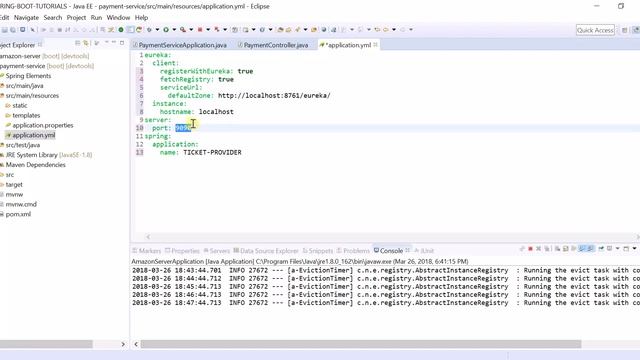
Task: Click the green Run play icon
Action: pyautogui.click(x=166, y=30)
